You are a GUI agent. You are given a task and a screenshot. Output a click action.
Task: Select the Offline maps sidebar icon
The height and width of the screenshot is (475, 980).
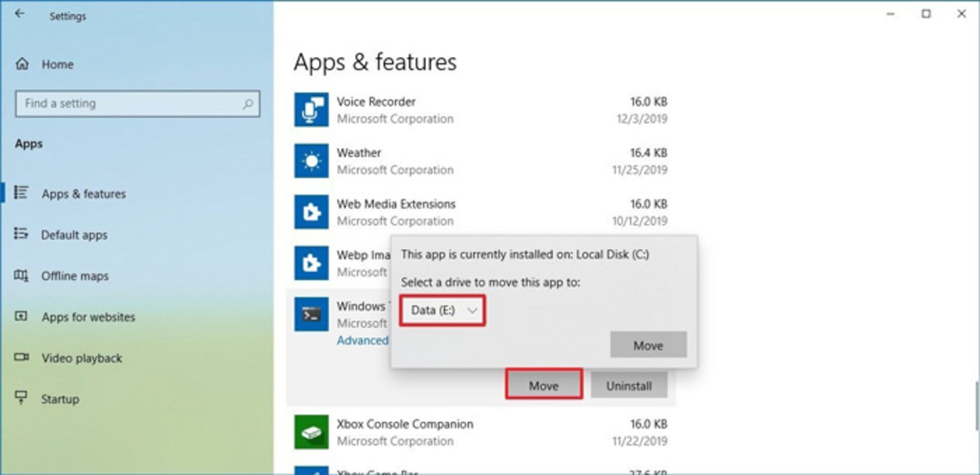(x=21, y=275)
